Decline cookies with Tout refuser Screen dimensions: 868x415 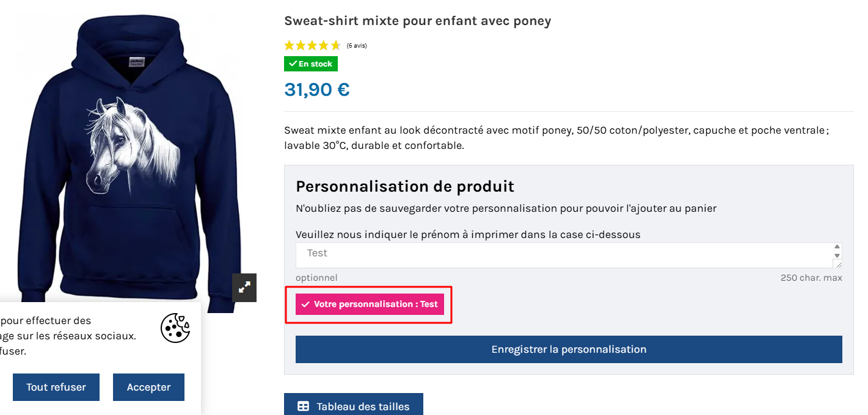pos(56,387)
